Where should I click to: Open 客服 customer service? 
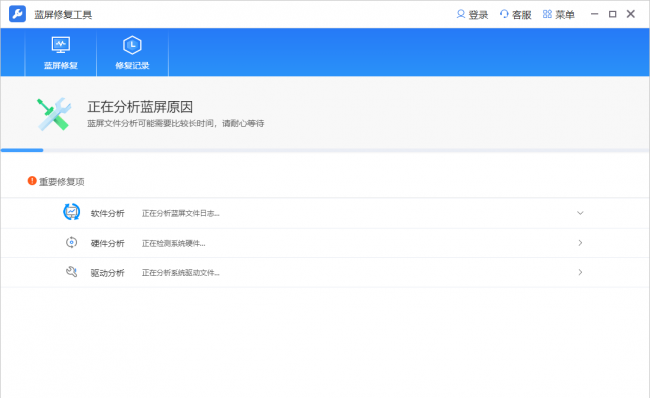[516, 15]
